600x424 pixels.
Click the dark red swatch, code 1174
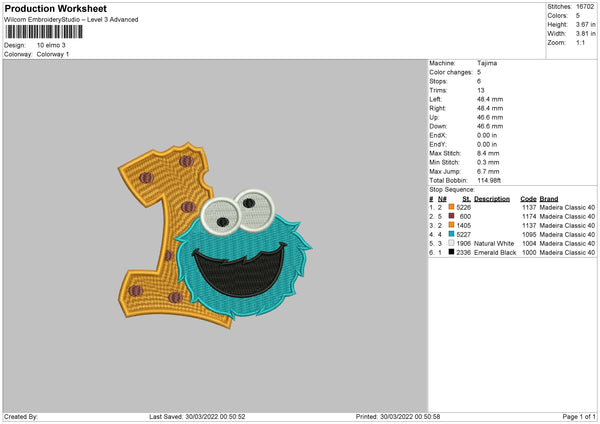pos(452,216)
